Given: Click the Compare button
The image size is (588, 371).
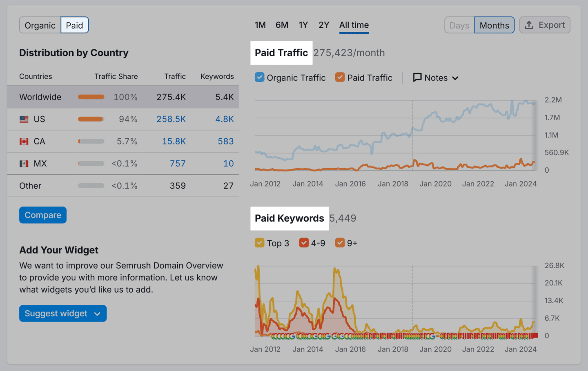Looking at the screenshot, I should [x=42, y=215].
